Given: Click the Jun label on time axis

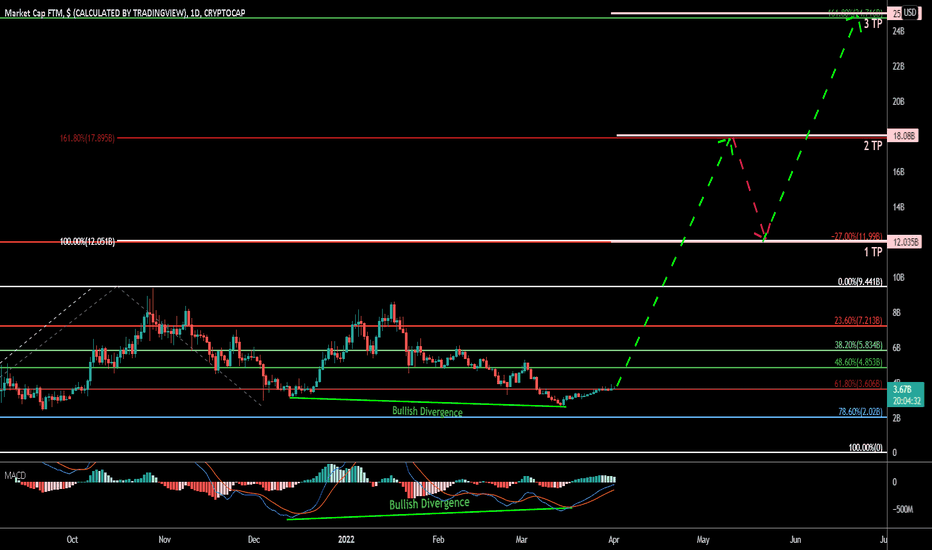Looking at the screenshot, I should [x=795, y=540].
